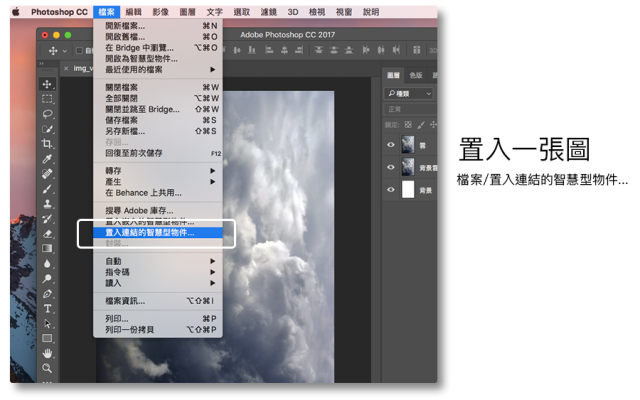The height and width of the screenshot is (400, 640).
Task: Select the Crop tool
Action: 47,144
